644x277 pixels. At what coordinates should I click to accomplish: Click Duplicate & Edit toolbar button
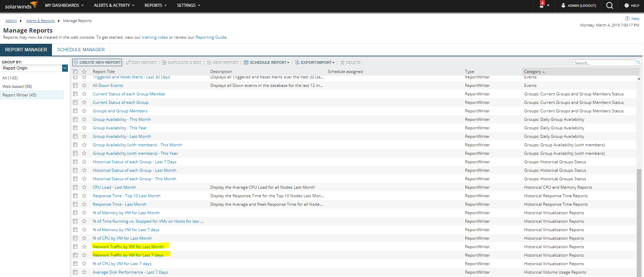coord(182,62)
